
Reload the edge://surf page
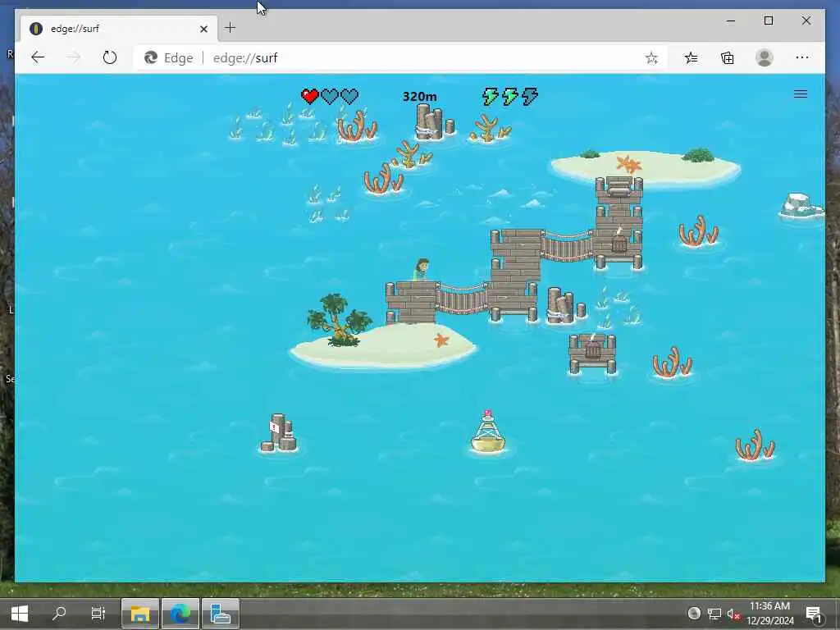pyautogui.click(x=110, y=57)
